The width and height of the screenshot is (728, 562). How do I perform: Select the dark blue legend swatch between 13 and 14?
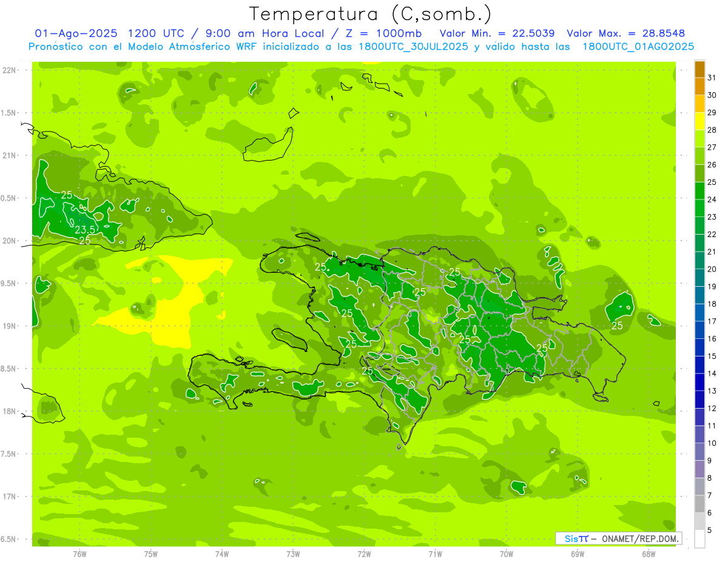tap(699, 383)
